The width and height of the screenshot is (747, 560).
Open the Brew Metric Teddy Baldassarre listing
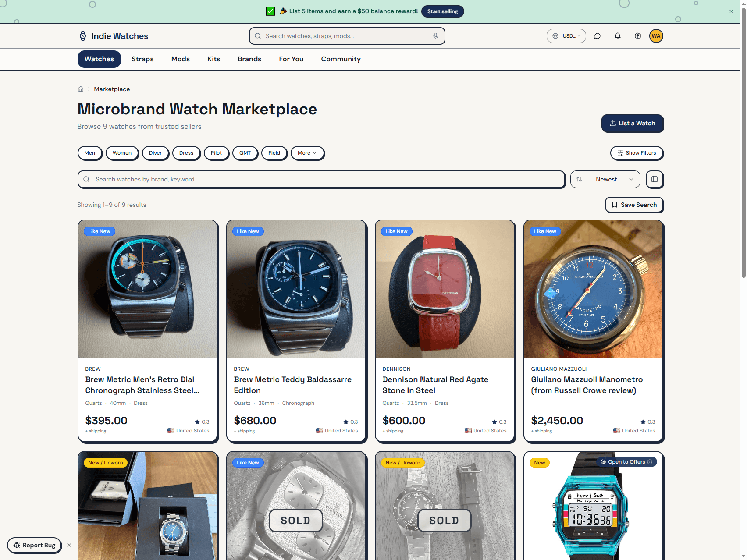click(x=292, y=385)
